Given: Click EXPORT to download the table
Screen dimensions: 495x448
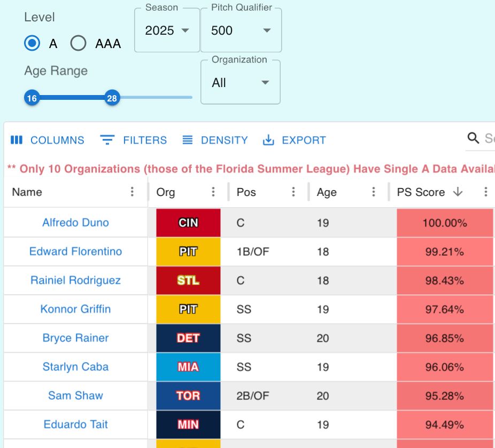Looking at the screenshot, I should [x=294, y=140].
